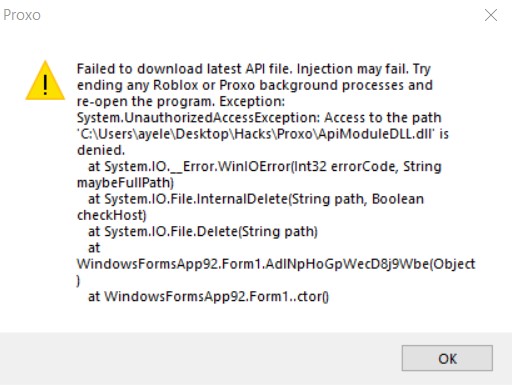Image resolution: width=512 pixels, height=385 pixels.
Task: Click the gray footer beside OK
Action: 200,358
